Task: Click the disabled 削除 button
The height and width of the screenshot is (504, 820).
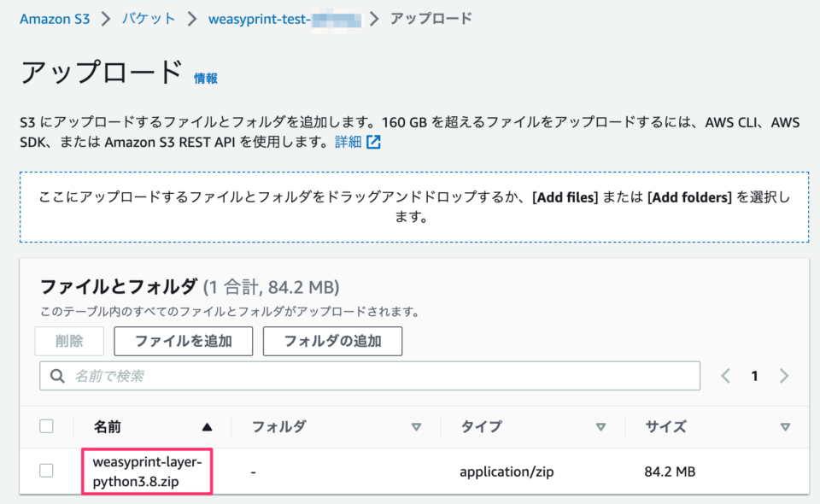Action: pos(69,342)
